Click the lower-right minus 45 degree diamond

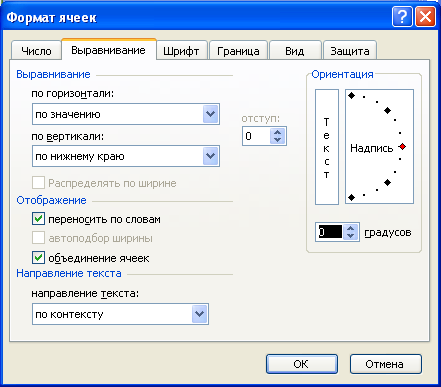click(387, 182)
